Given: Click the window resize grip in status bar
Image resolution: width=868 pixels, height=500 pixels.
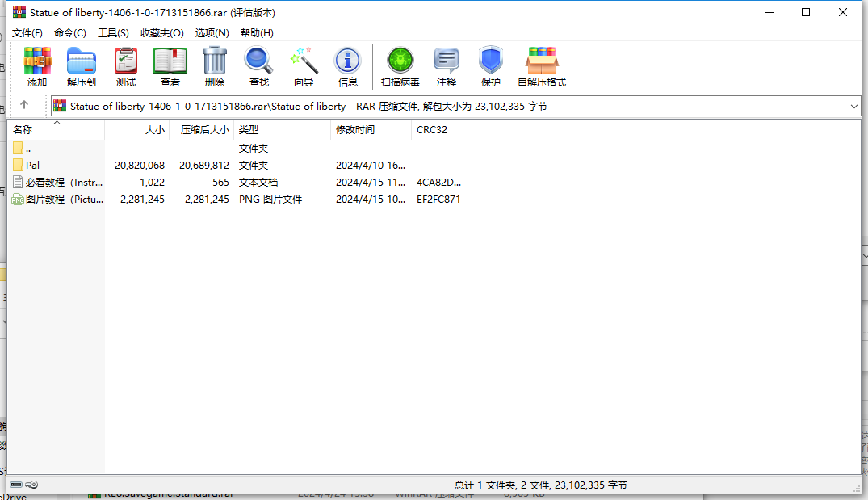Looking at the screenshot, I should (x=857, y=487).
